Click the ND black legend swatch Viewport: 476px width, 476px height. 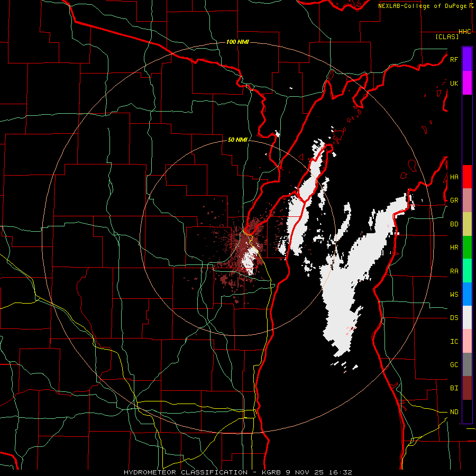coord(467,411)
